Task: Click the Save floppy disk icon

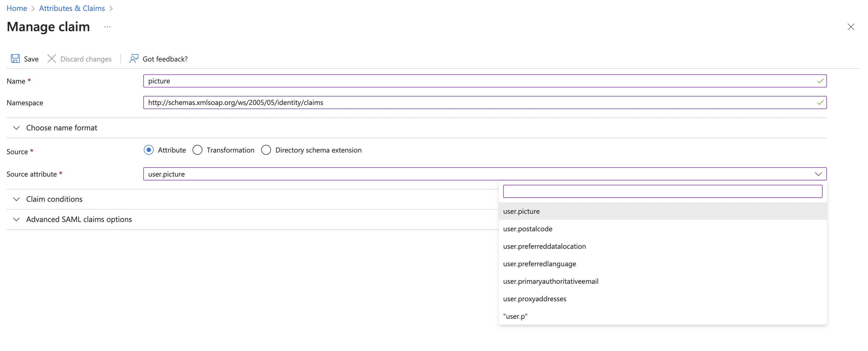Action: click(15, 58)
